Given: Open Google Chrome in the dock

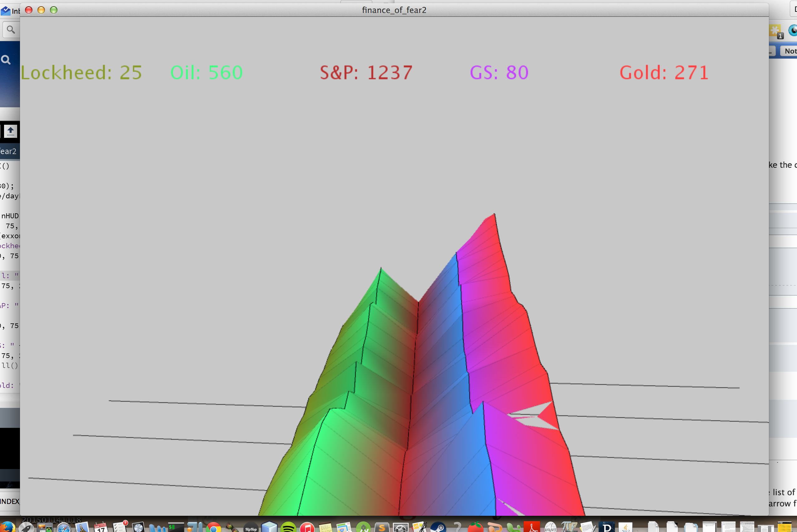Looking at the screenshot, I should [x=213, y=528].
